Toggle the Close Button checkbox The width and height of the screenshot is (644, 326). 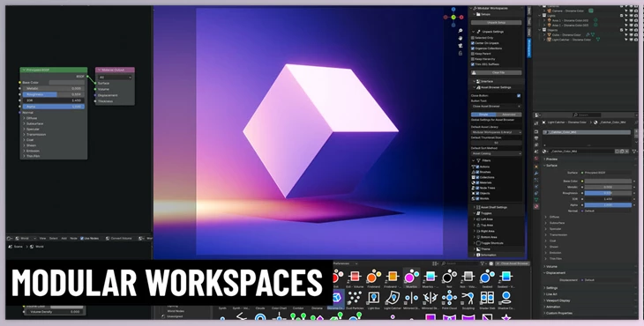[x=519, y=95]
